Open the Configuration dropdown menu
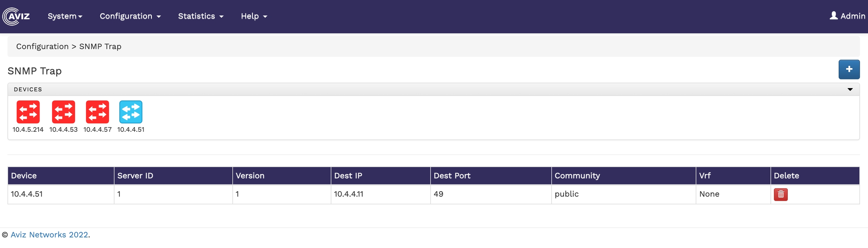Viewport: 868px width, 248px height. (130, 16)
